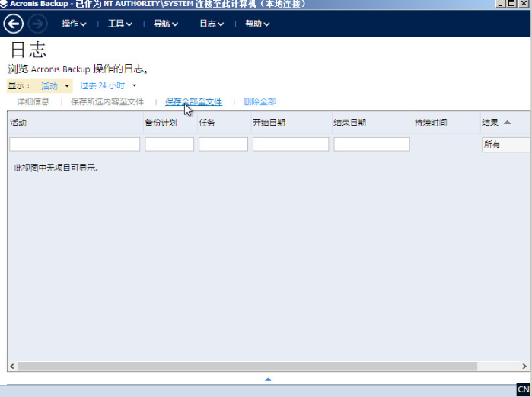Screen dimensions: 532x397
Task: Click the Acronis Backup title bar icon
Action: [4, 4]
